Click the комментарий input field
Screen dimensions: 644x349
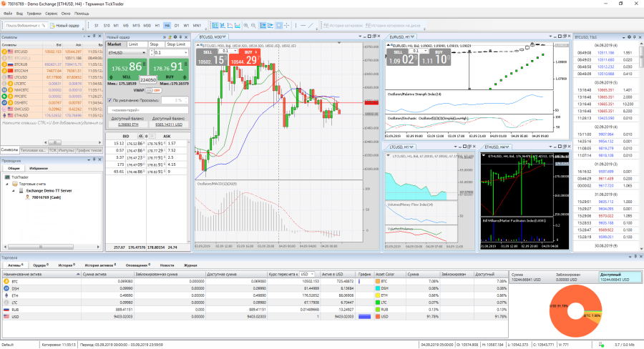click(x=148, y=110)
